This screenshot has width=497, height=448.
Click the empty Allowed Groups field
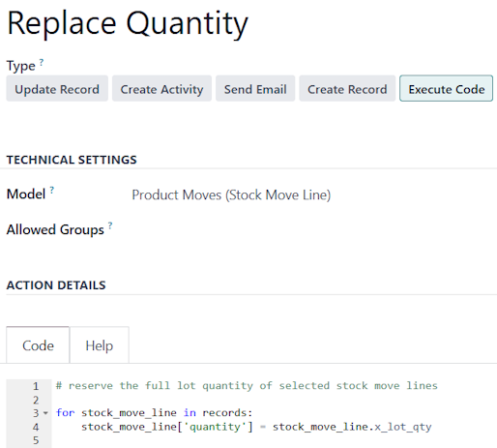click(311, 229)
